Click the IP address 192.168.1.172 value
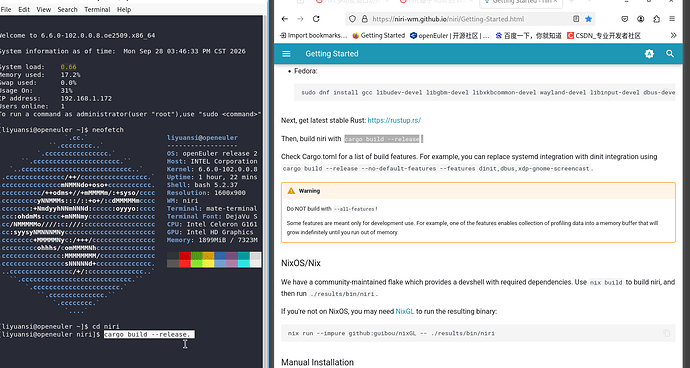The width and height of the screenshot is (690, 368). pyautogui.click(x=86, y=99)
